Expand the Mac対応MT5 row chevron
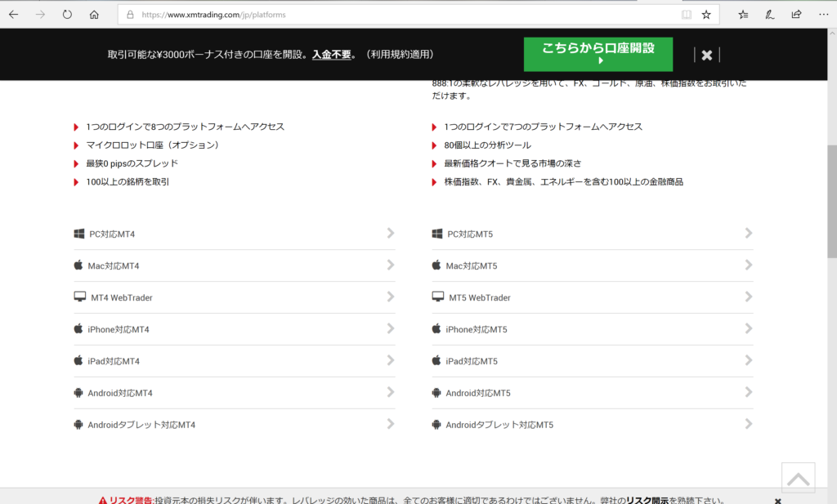This screenshot has height=504, width=837. click(749, 265)
